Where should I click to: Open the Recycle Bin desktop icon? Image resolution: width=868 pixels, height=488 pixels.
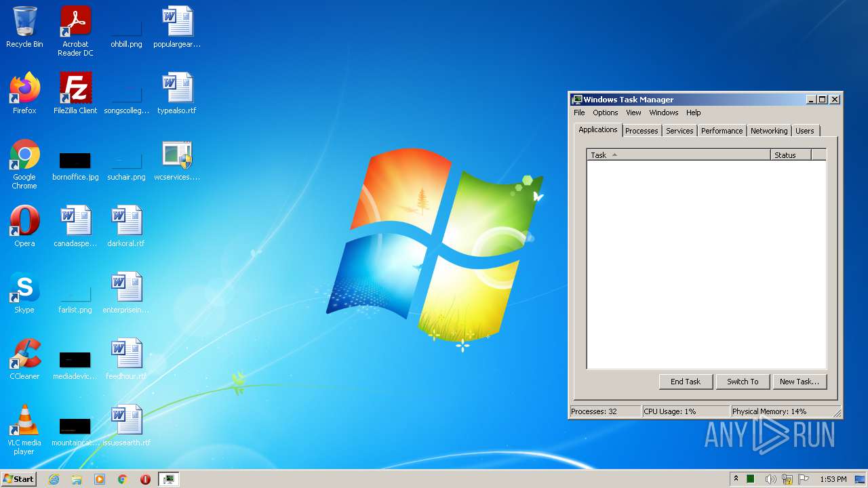24,27
